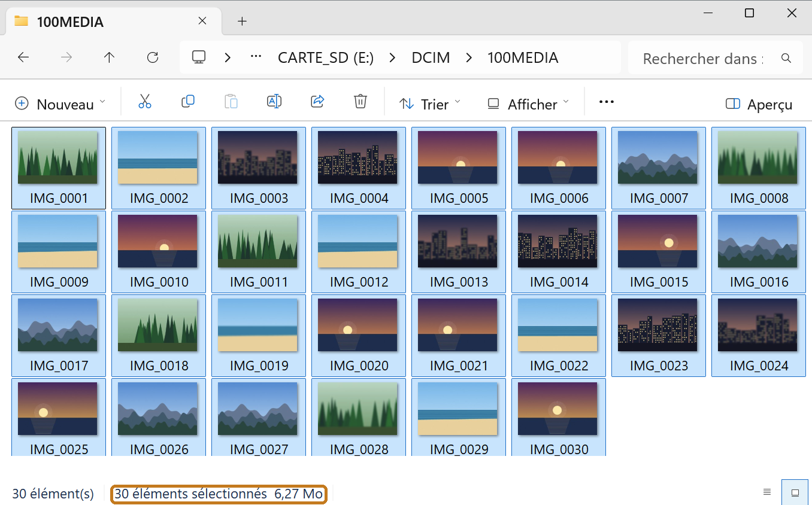The height and width of the screenshot is (505, 812).
Task: Go up one folder level
Action: (109, 57)
